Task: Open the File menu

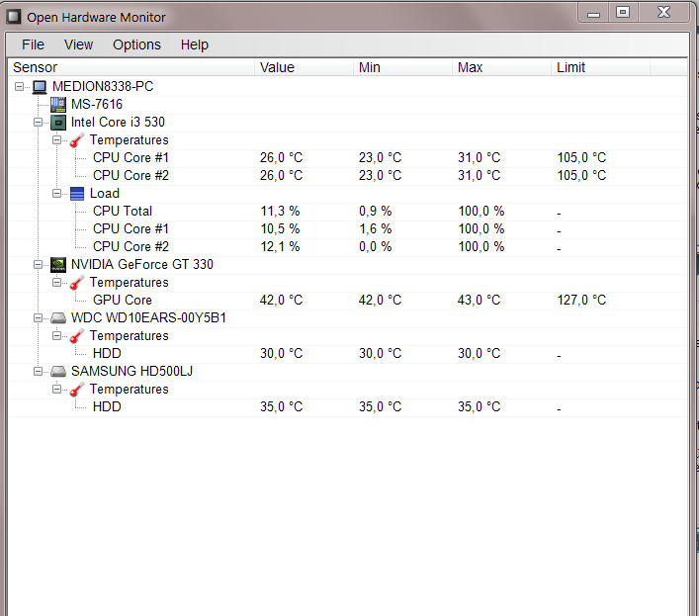Action: [x=33, y=44]
